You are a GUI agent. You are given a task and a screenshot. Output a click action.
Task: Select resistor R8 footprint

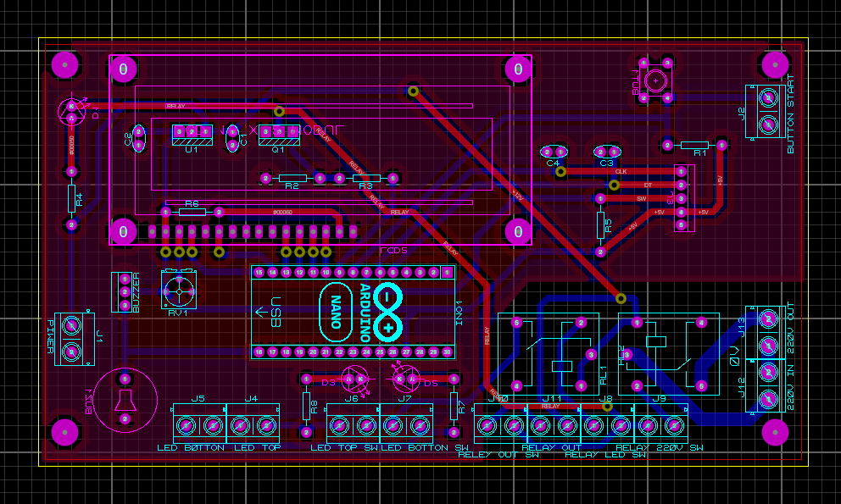[x=306, y=406]
